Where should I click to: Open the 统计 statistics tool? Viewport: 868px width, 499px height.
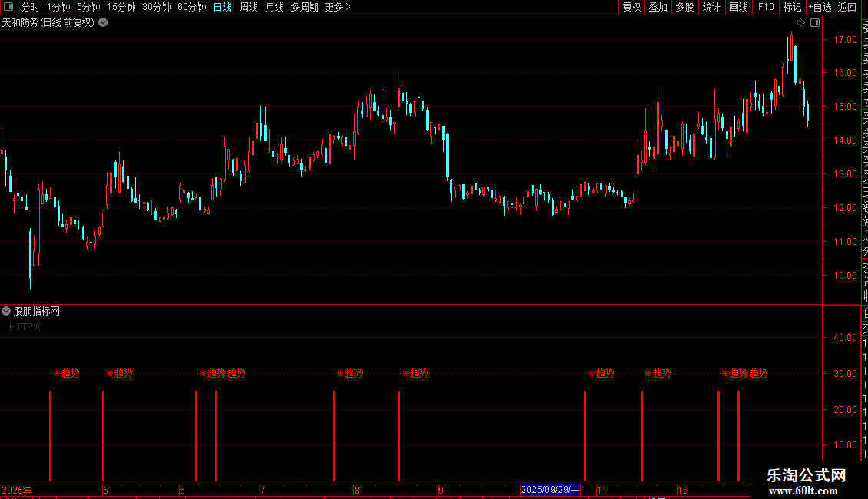pos(711,7)
